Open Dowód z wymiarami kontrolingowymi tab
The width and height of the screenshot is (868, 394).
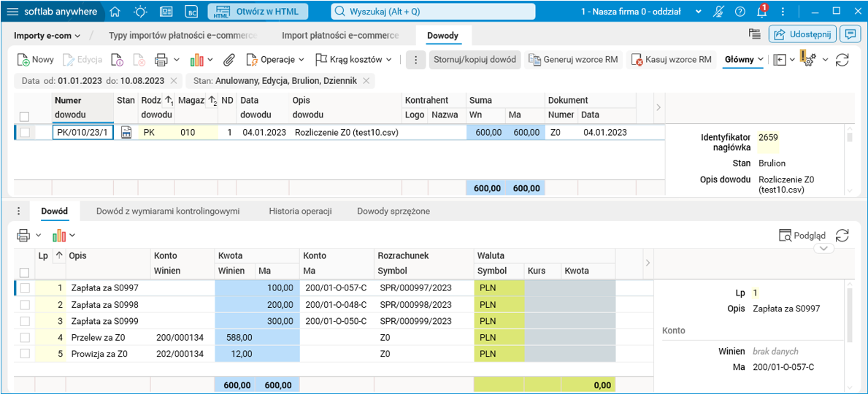(168, 211)
